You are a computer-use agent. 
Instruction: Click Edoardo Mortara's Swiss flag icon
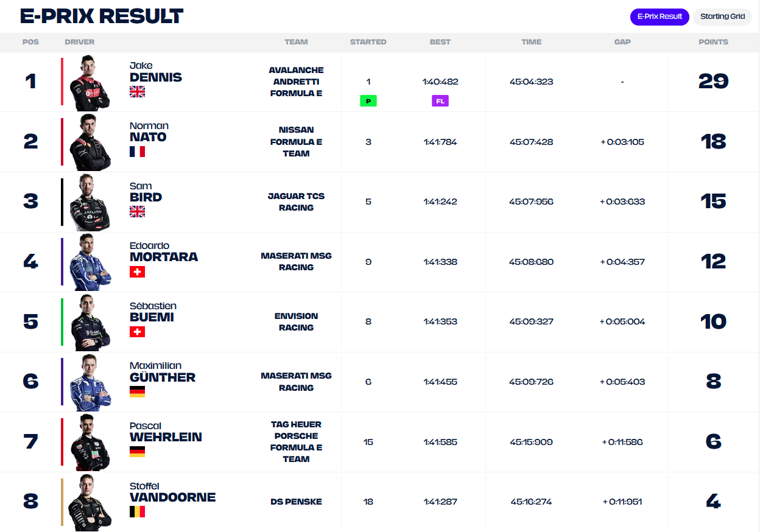coord(138,271)
